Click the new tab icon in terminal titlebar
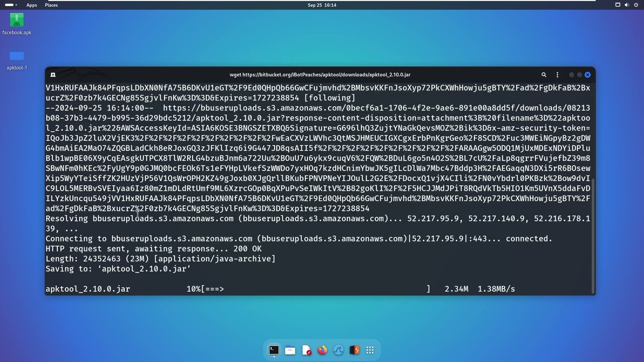The width and height of the screenshot is (644, 362). 53,74
